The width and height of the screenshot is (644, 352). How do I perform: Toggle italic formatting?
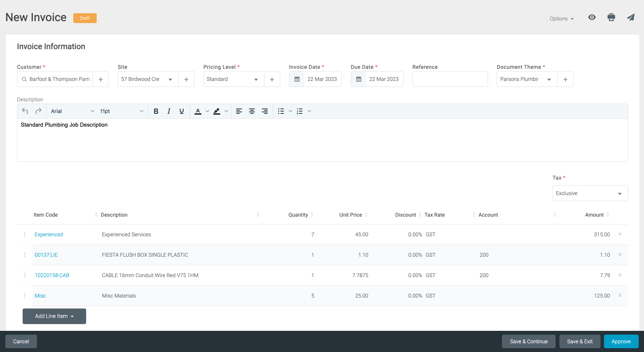pos(169,111)
